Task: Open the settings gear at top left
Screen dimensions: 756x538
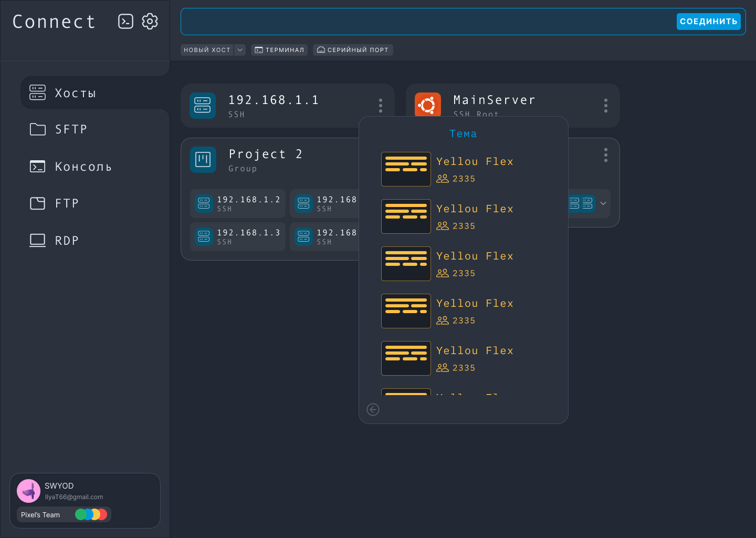Action: pyautogui.click(x=150, y=22)
